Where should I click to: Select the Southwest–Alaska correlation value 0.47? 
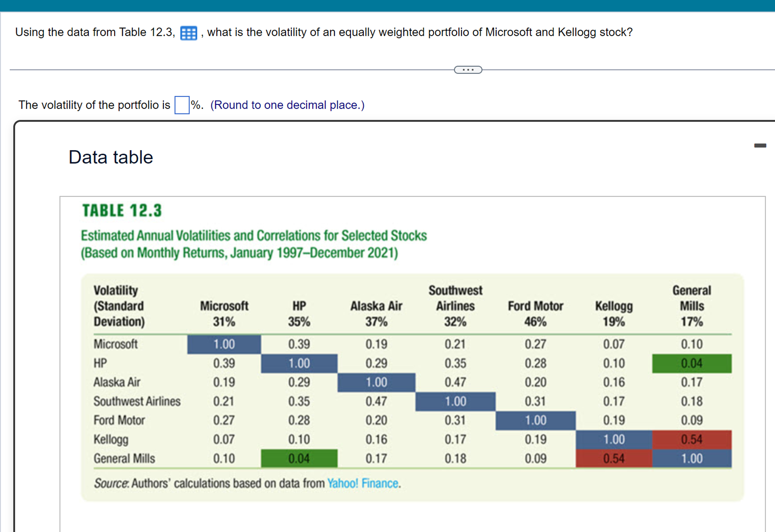[376, 401]
